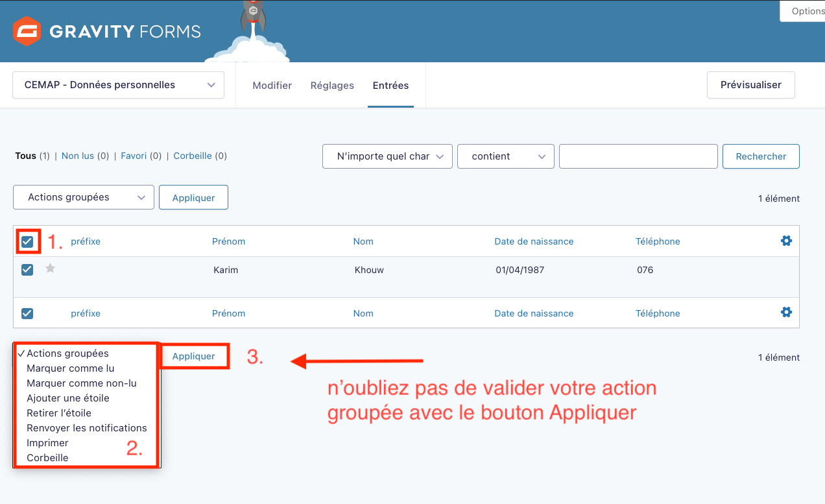
Task: Open the 'contient' operator dropdown
Action: [505, 156]
